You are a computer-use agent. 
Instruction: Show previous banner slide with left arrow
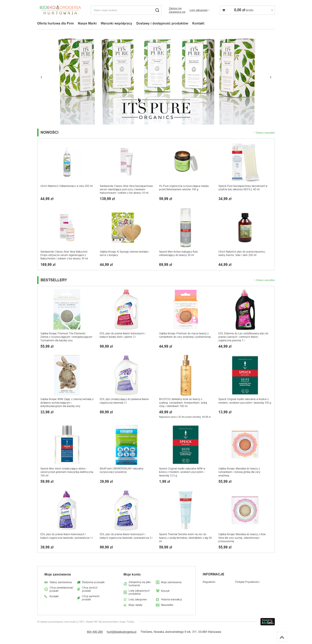[x=41, y=77]
